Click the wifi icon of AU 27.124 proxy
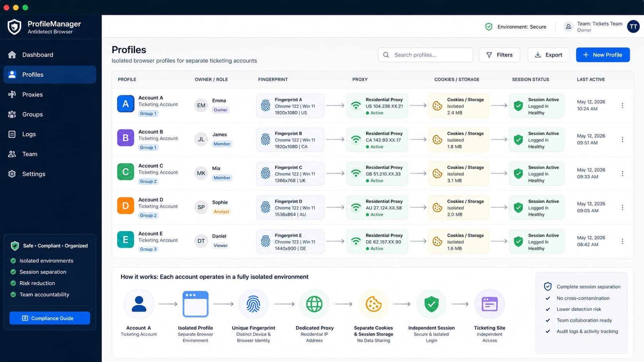The image size is (644, 362). tap(356, 207)
